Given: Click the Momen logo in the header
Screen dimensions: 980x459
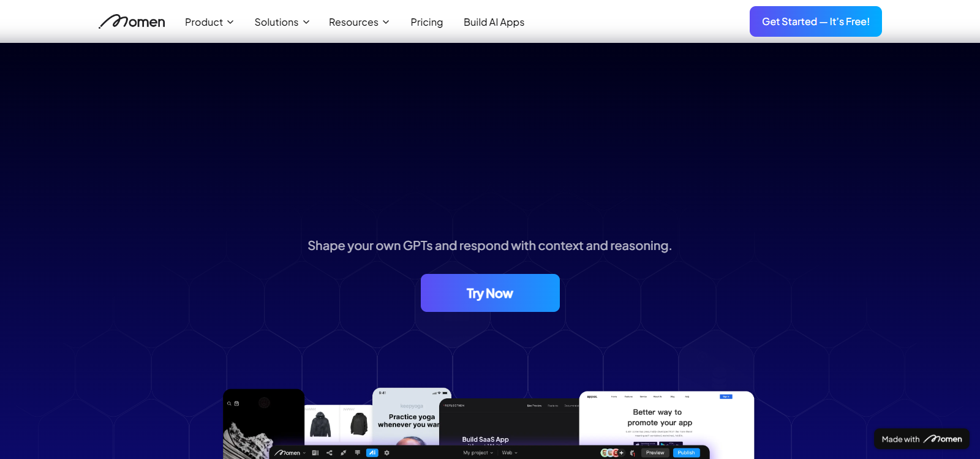Looking at the screenshot, I should click(132, 21).
